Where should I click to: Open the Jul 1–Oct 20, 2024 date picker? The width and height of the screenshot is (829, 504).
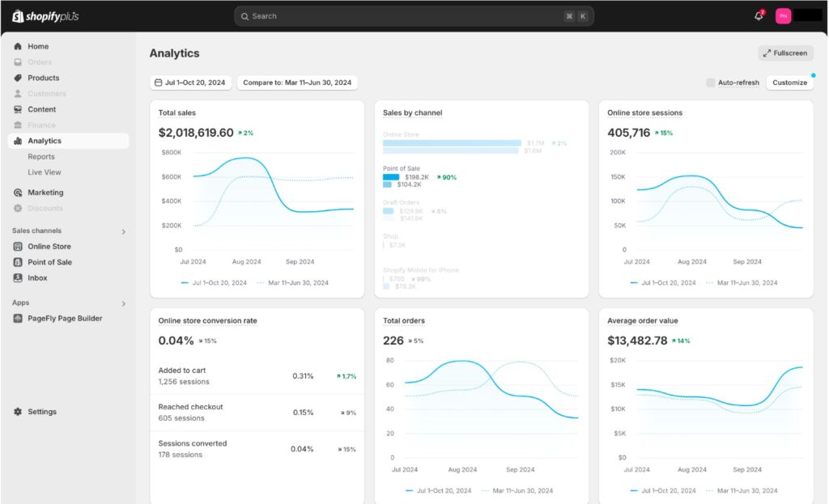tap(191, 83)
